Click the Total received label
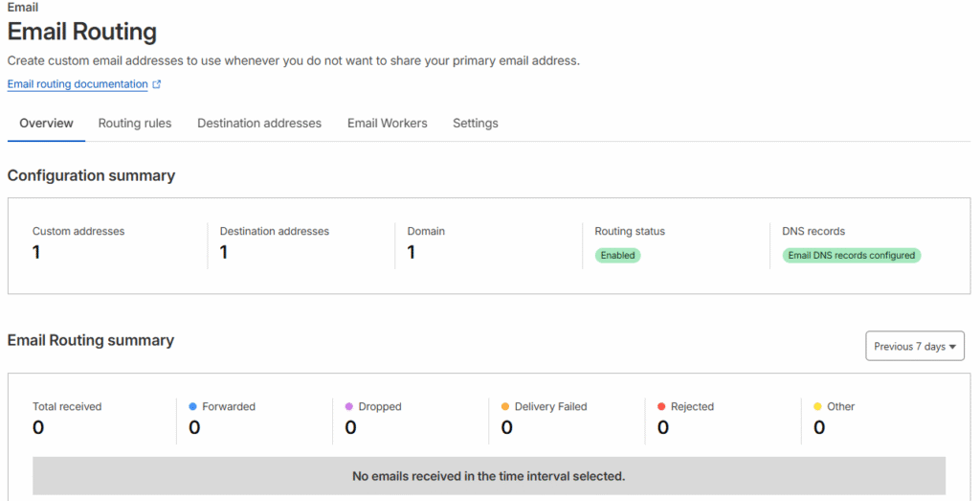The image size is (980, 501). click(67, 406)
